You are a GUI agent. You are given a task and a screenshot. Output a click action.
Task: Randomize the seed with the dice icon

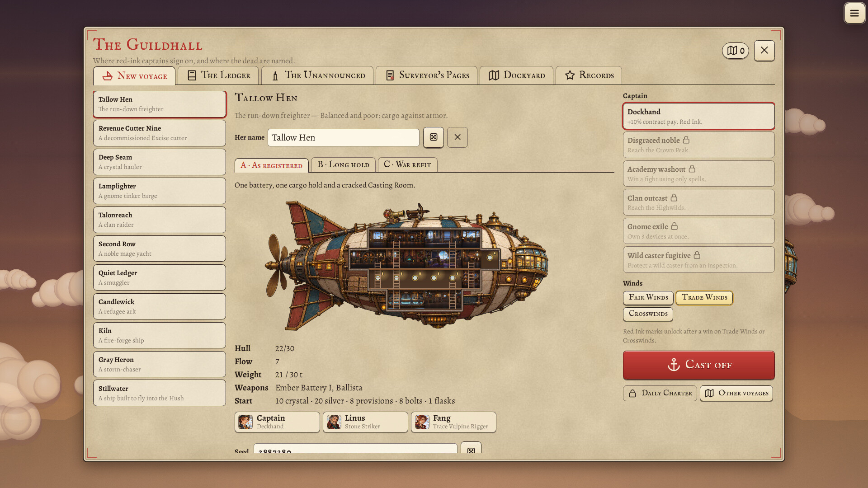[x=471, y=449]
